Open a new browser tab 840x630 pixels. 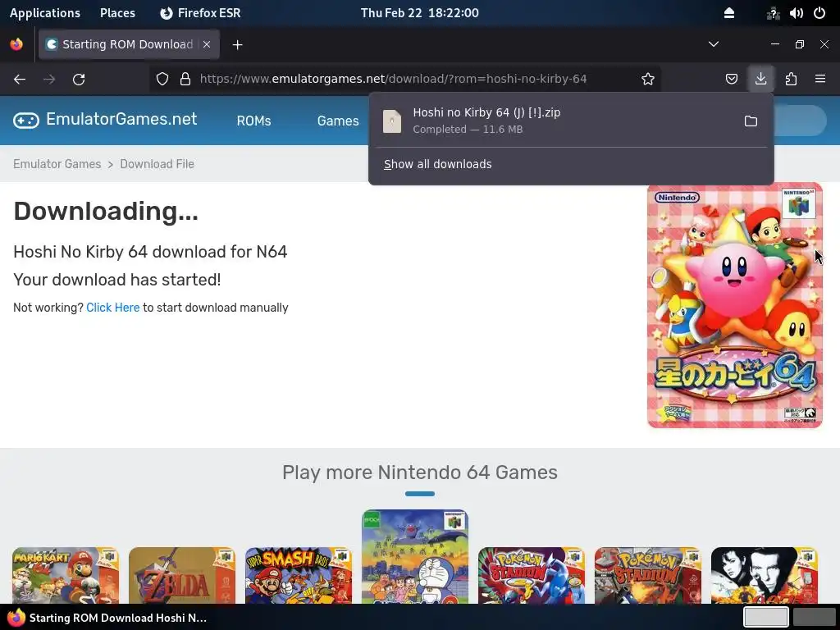click(238, 45)
